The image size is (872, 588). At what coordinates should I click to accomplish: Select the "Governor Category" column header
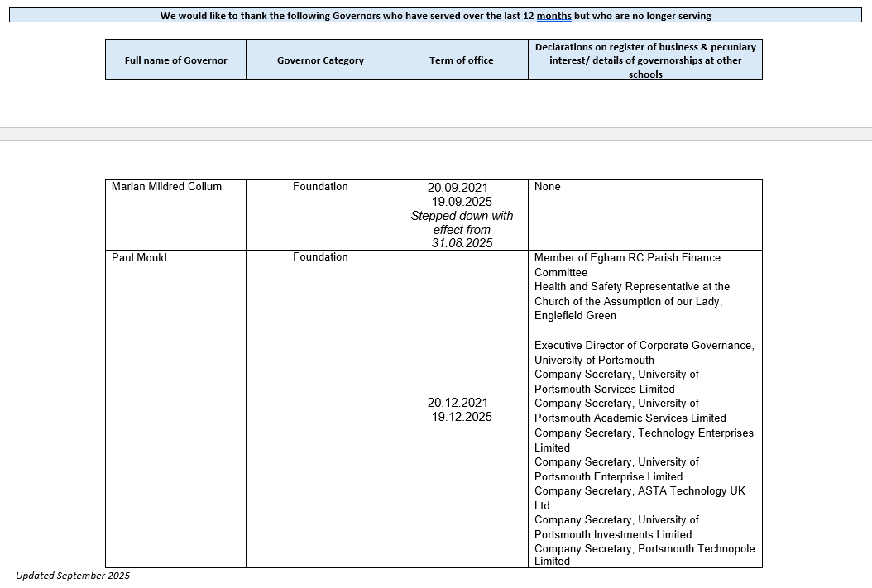click(x=320, y=60)
